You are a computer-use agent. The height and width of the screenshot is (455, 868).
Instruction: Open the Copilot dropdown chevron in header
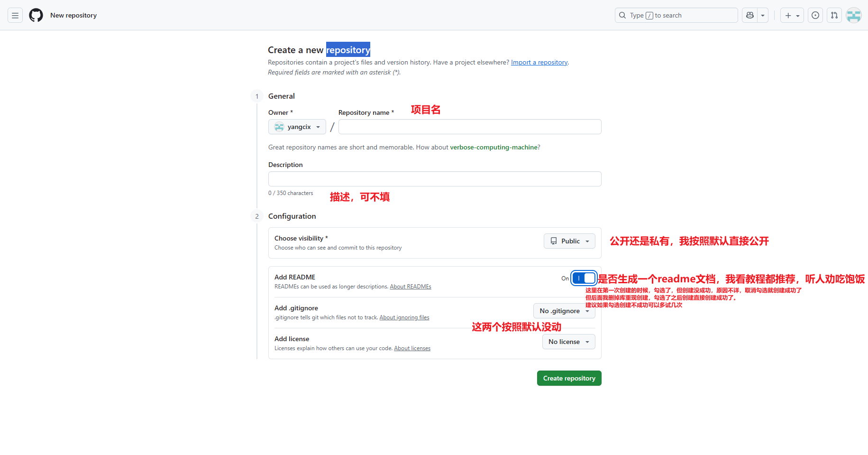(x=762, y=15)
